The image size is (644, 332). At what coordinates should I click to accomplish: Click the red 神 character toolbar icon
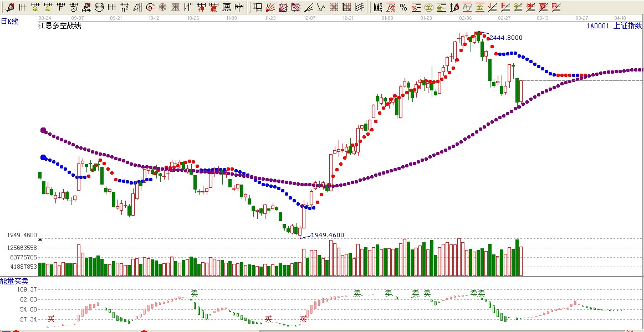pyautogui.click(x=201, y=7)
